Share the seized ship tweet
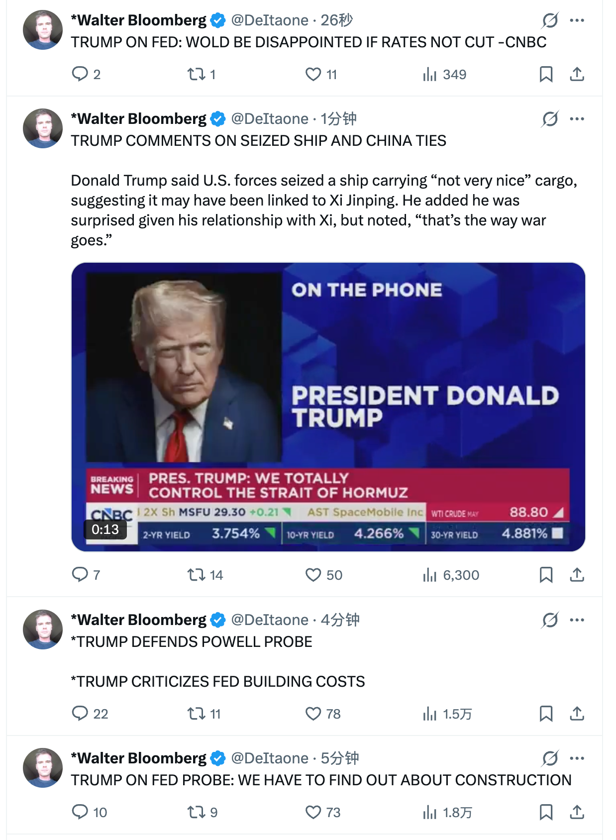The width and height of the screenshot is (616, 840). [577, 575]
